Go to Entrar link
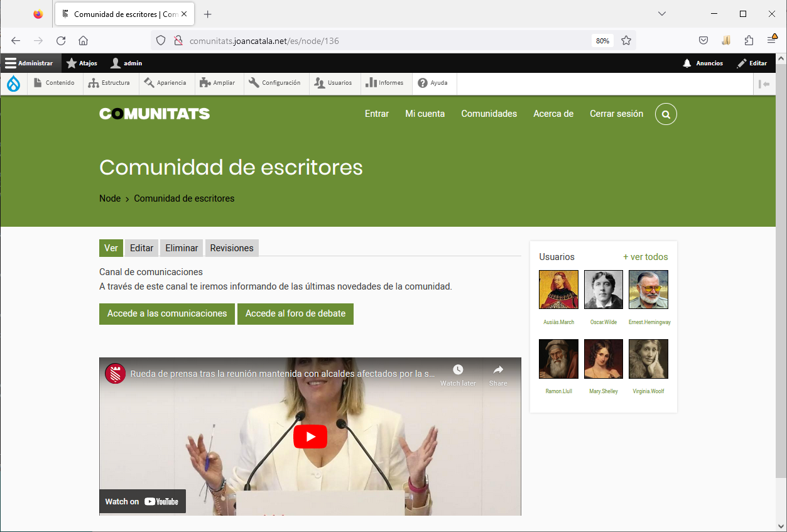787x532 pixels. click(x=377, y=114)
